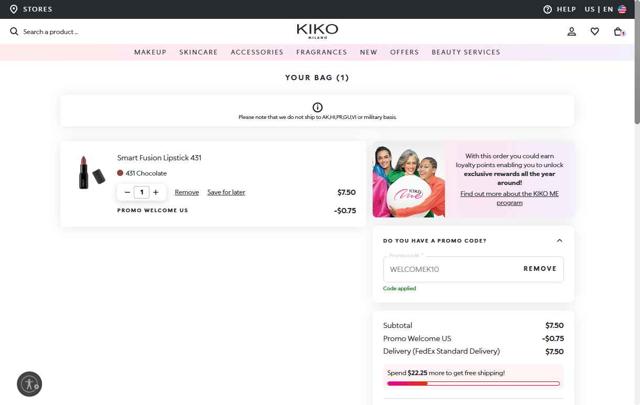Click REMOVE next to WELCOMEK10 code

[x=540, y=269]
